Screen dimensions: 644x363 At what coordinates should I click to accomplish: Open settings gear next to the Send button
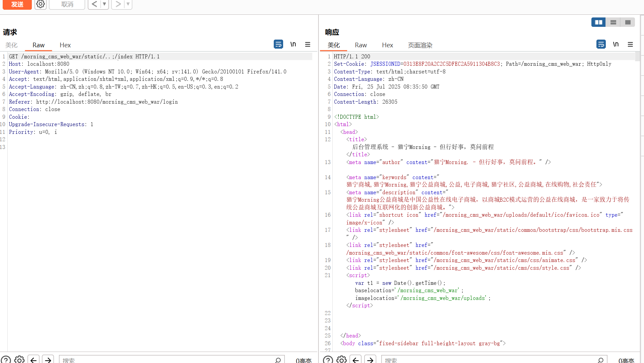pos(41,4)
